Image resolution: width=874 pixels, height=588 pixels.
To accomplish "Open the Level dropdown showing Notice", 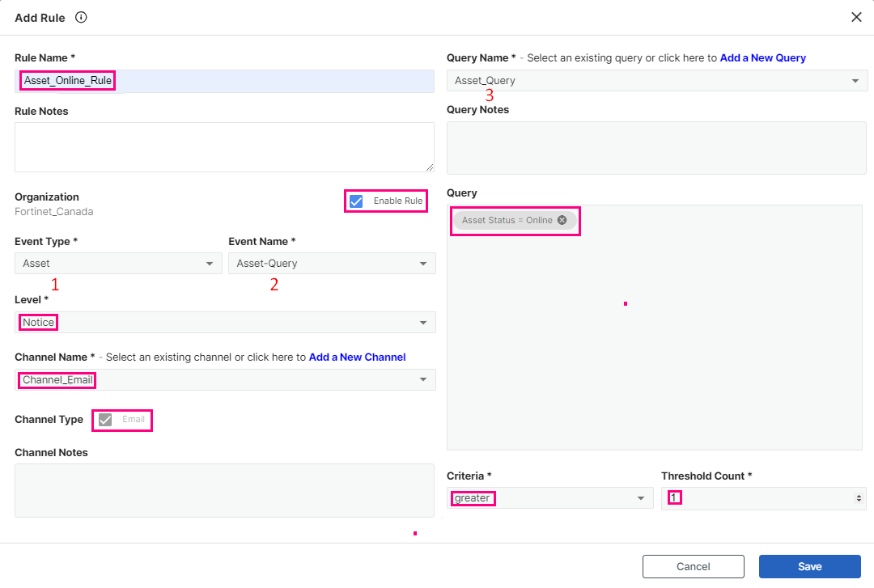I will pos(225,323).
